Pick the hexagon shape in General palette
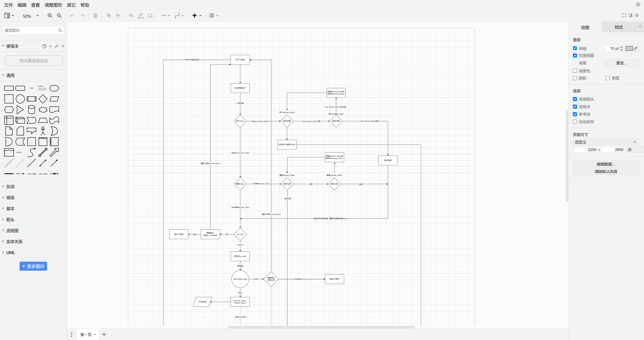The height and width of the screenshot is (340, 644). [9, 110]
